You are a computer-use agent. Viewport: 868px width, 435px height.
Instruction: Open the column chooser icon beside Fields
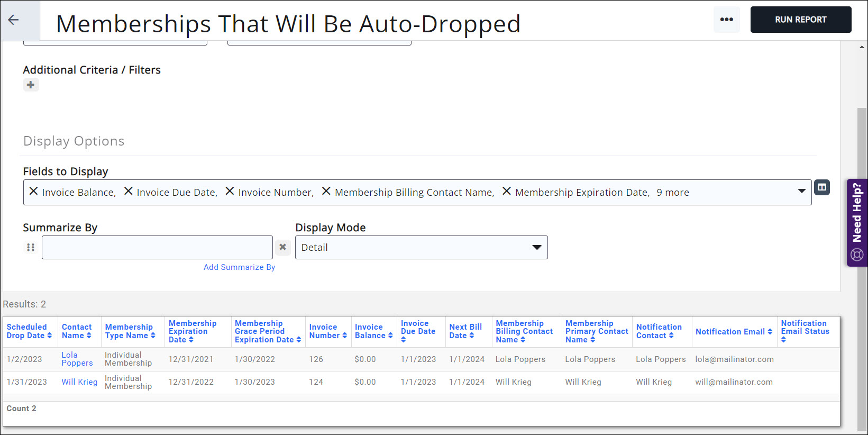click(x=821, y=187)
